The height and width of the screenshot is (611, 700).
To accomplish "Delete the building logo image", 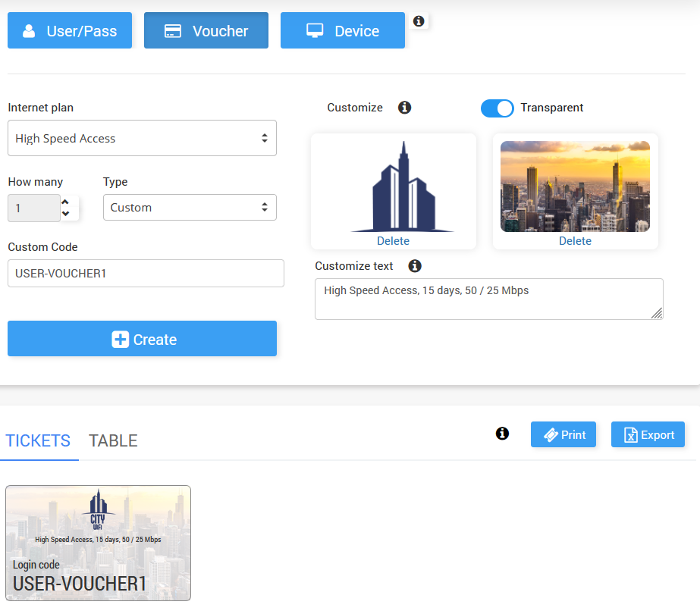I will 393,241.
